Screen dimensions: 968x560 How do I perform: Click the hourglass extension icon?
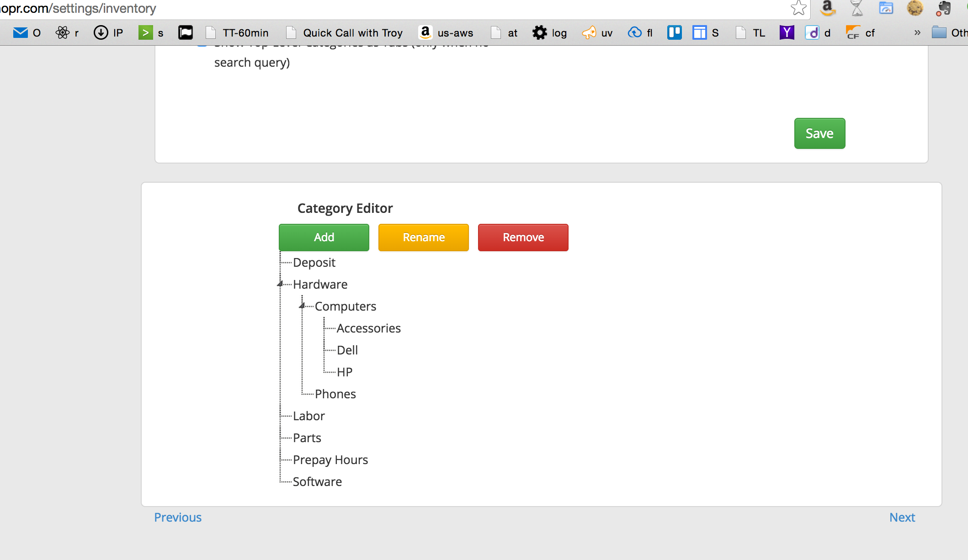pos(857,8)
